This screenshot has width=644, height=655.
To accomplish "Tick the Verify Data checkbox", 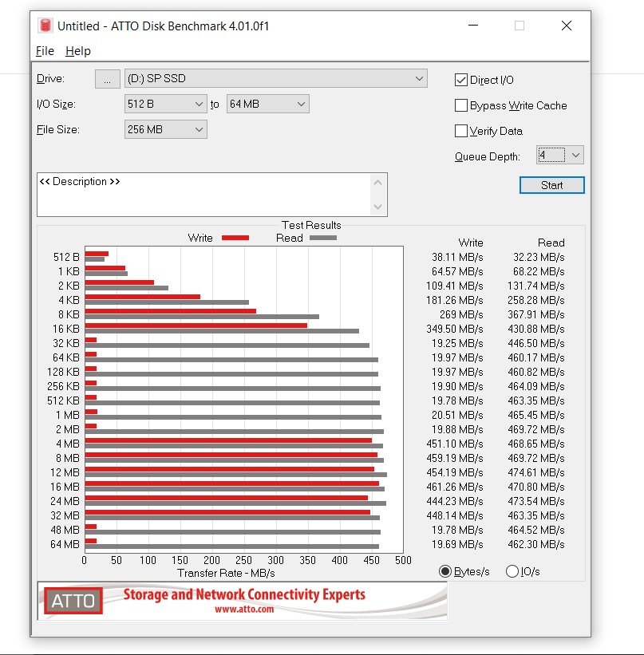I will click(461, 131).
